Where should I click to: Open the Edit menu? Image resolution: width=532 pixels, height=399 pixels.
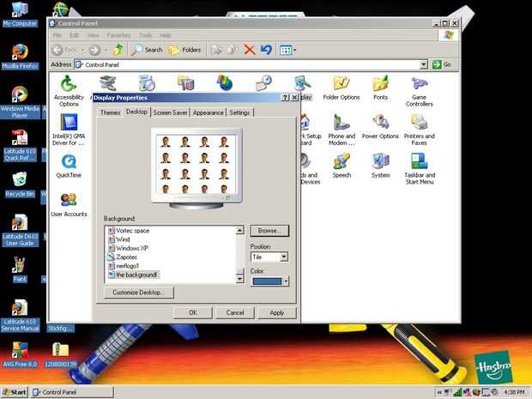coord(74,35)
